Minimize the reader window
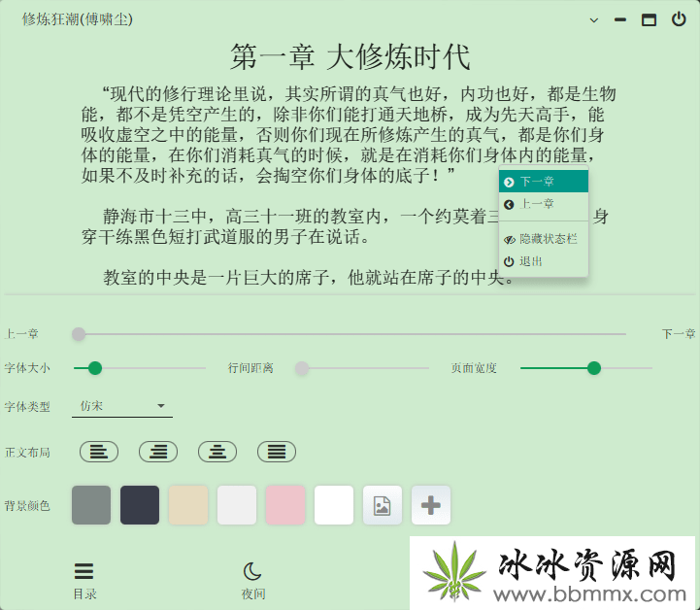This screenshot has height=610, width=700. [x=620, y=19]
